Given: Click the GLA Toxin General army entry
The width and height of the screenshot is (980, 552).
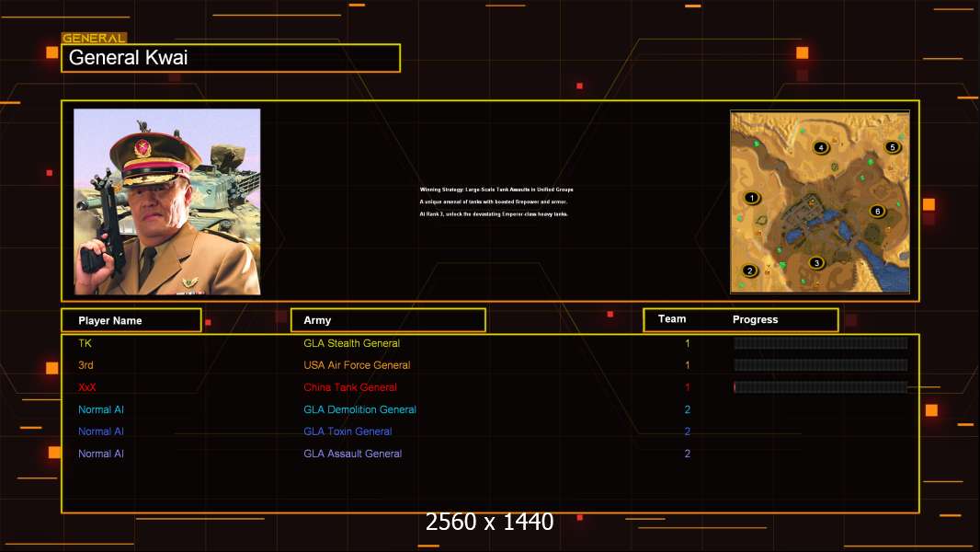Looking at the screenshot, I should [348, 431].
